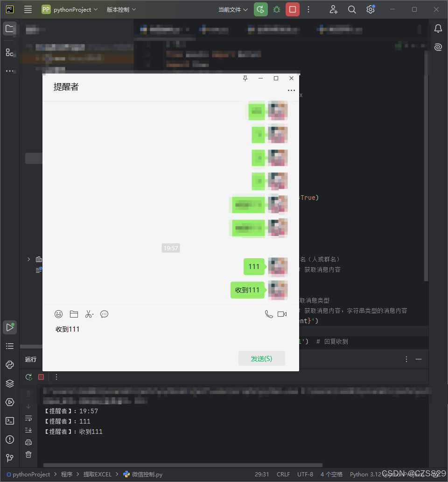Viewport: 448px width, 482px height.
Task: Pin the 提醒者 chat window on top
Action: 245,78
